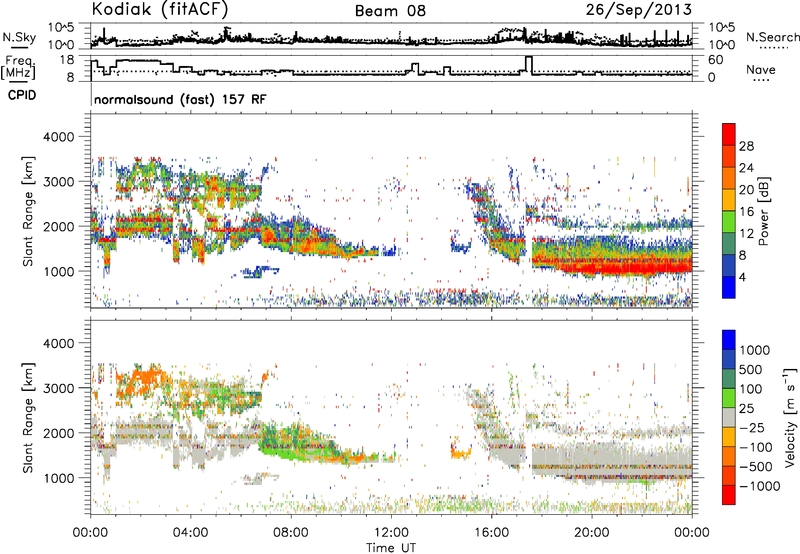Click the date '26/Sep/2013'
Viewport: 800px width, 554px height.
639,10
